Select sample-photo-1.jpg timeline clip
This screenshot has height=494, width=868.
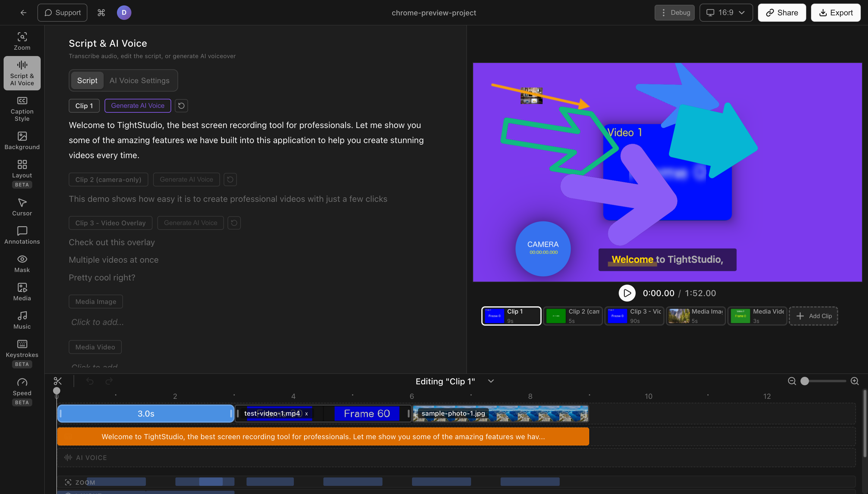coord(500,414)
